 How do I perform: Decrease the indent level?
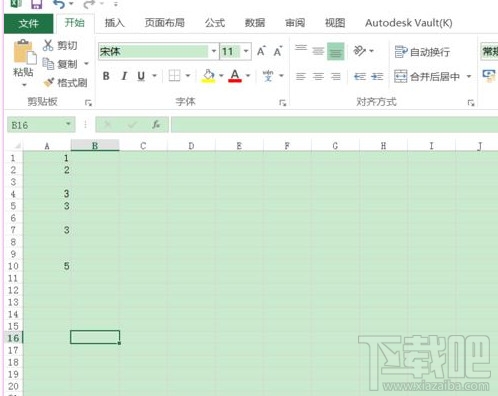(360, 77)
